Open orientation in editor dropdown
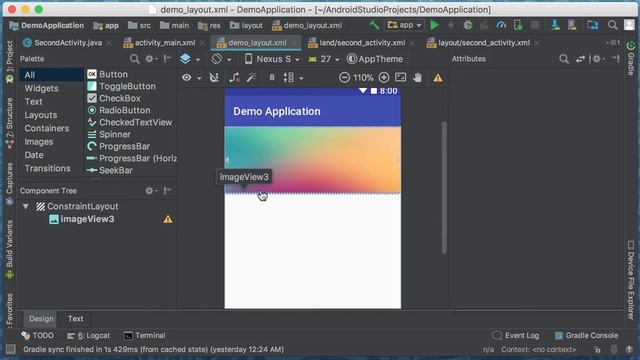Image resolution: width=640 pixels, height=360 pixels. click(222, 59)
